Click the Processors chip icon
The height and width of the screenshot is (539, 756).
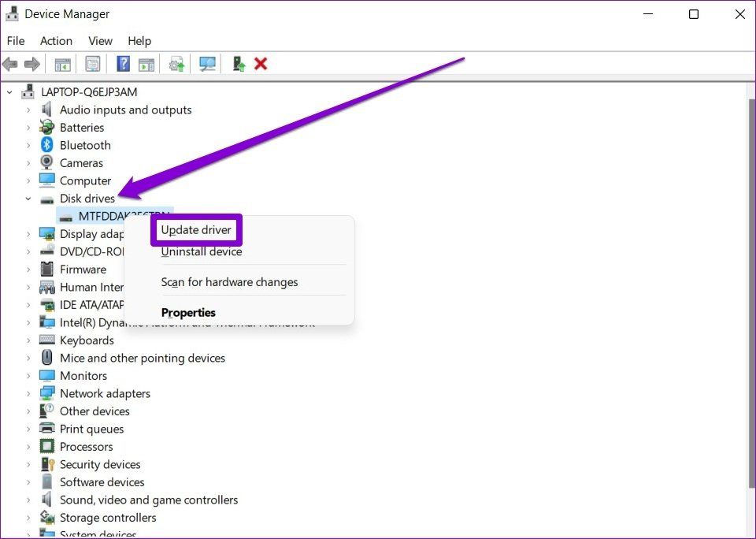click(46, 446)
